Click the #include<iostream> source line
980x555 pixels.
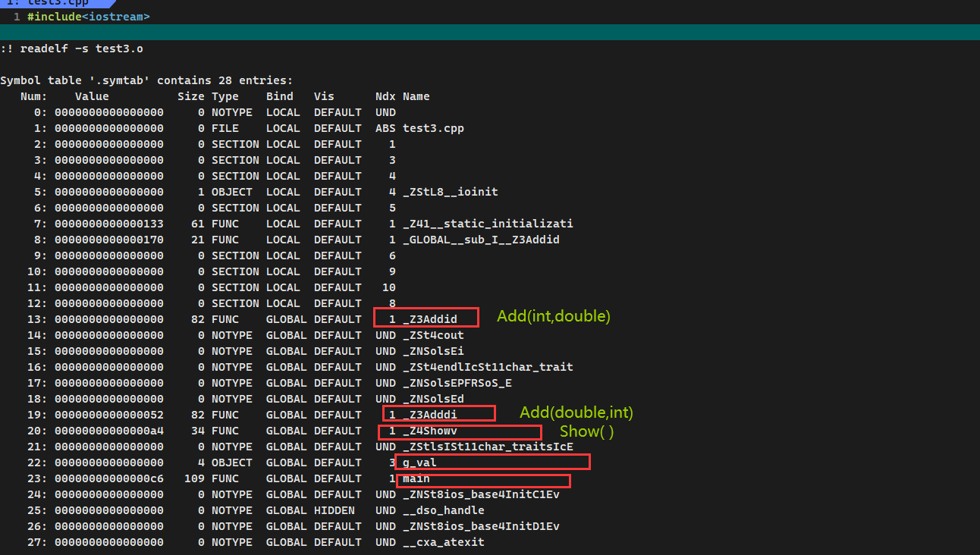point(88,16)
